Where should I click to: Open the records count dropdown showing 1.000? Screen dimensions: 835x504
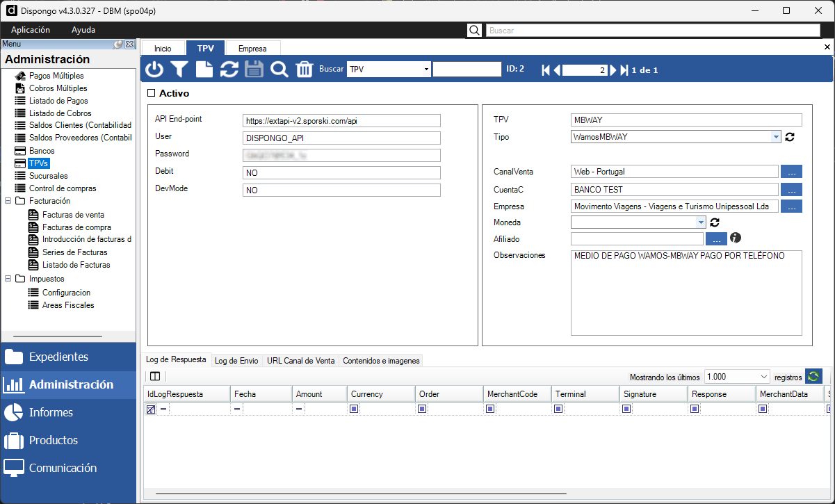tap(764, 377)
